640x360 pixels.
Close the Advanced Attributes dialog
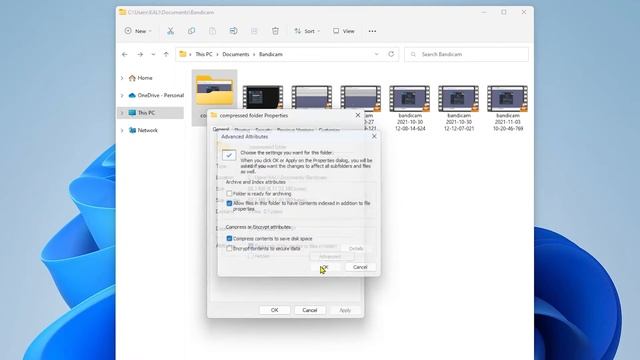pyautogui.click(x=374, y=136)
